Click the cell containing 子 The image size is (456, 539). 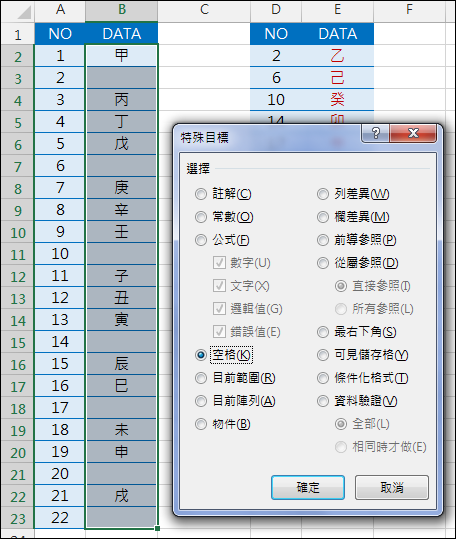[122, 275]
